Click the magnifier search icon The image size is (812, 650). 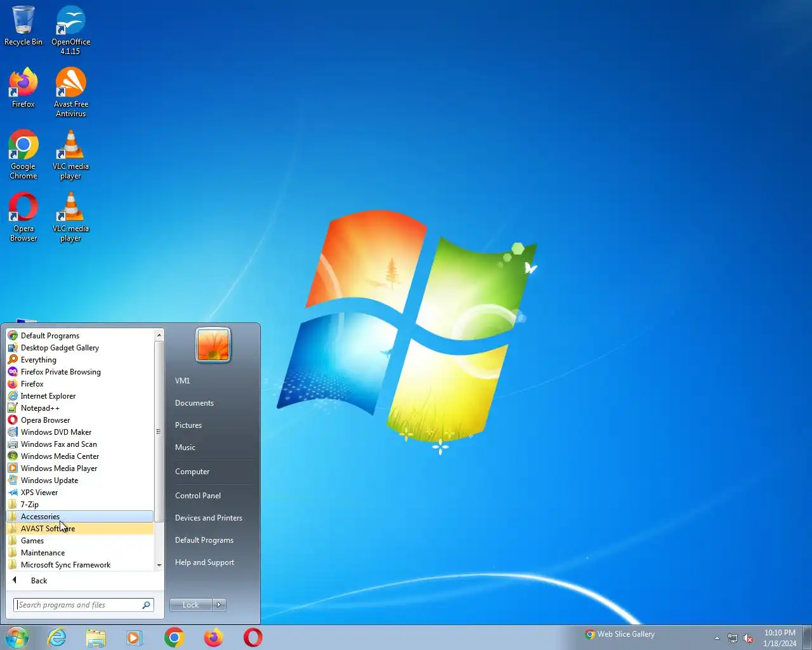pyautogui.click(x=147, y=605)
